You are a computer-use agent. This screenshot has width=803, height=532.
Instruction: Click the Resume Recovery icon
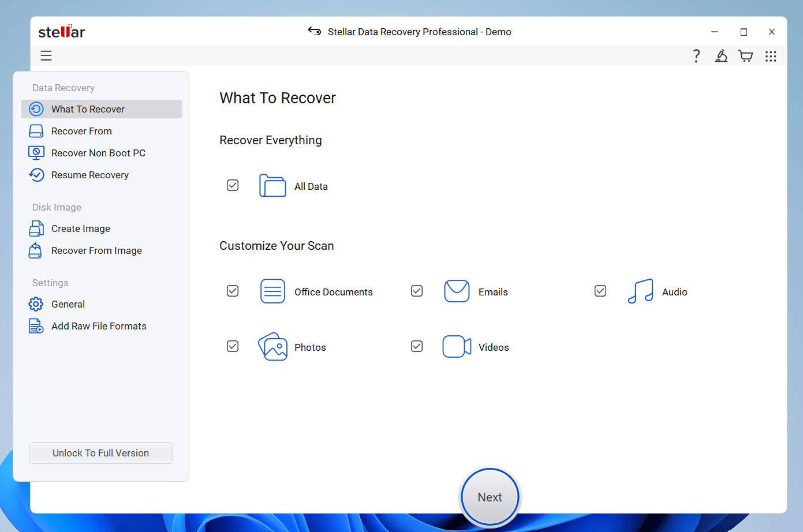pyautogui.click(x=36, y=175)
